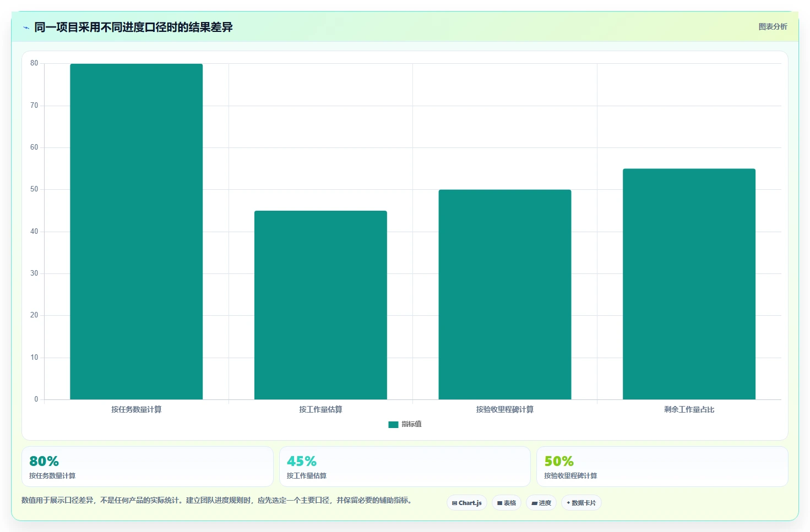
Task: Click the y-axis value 50
Action: (34, 189)
